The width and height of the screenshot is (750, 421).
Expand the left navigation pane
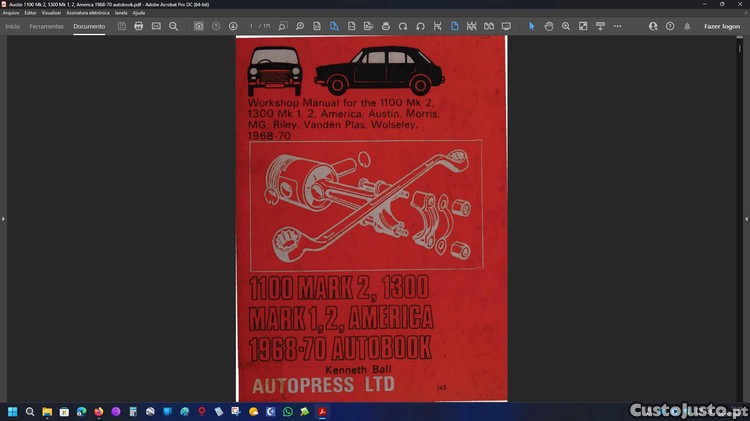(3, 218)
